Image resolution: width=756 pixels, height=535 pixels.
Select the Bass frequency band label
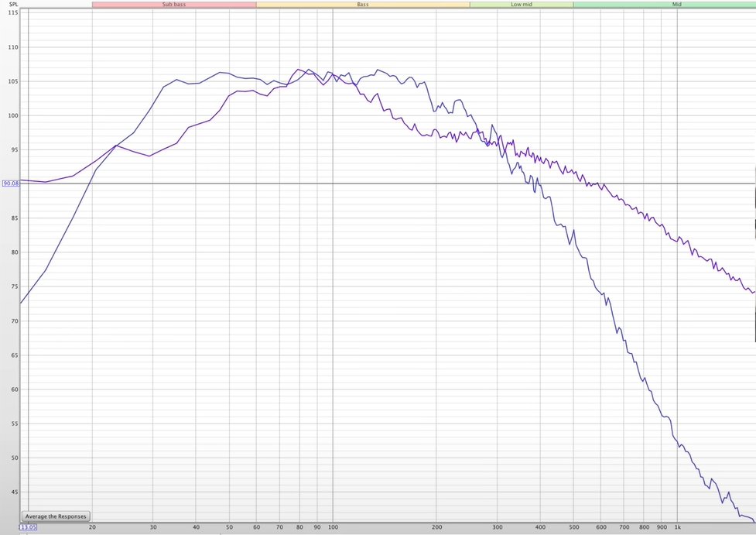click(362, 5)
